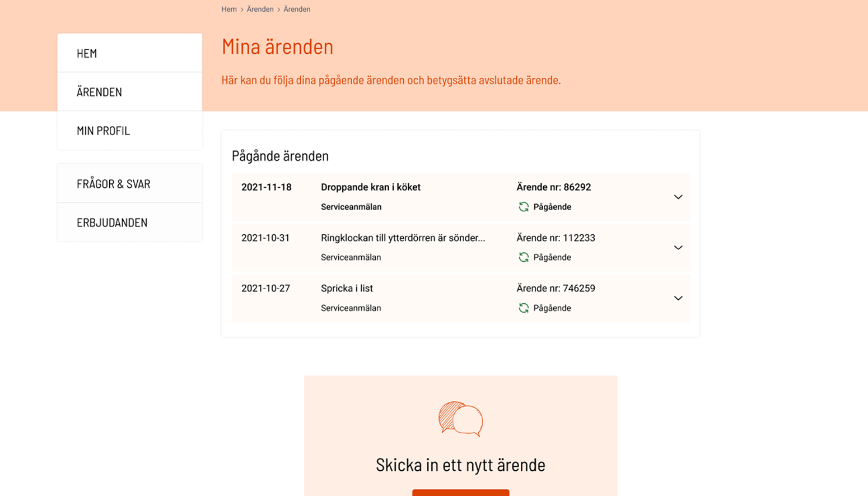Click the Droppande kran i köket title

tap(370, 187)
